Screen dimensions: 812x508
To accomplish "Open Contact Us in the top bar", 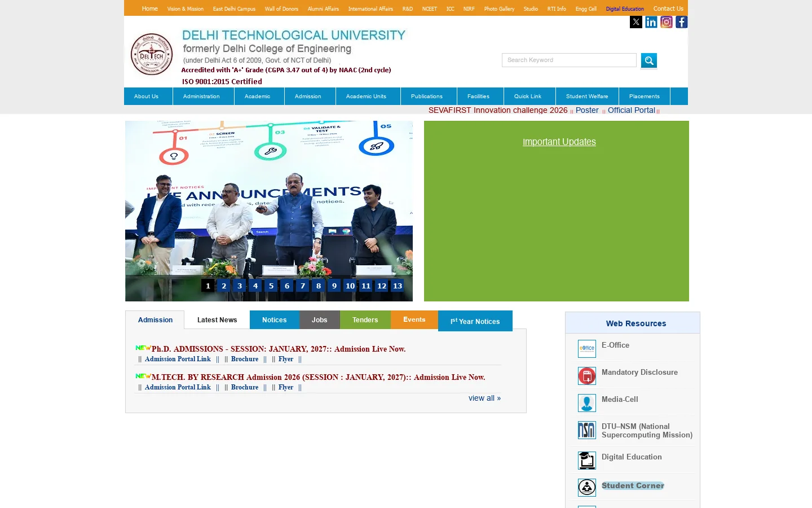I will point(668,8).
